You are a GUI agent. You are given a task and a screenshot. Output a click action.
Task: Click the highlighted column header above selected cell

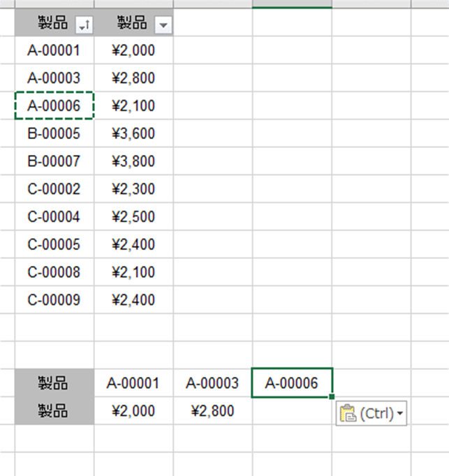292,4
